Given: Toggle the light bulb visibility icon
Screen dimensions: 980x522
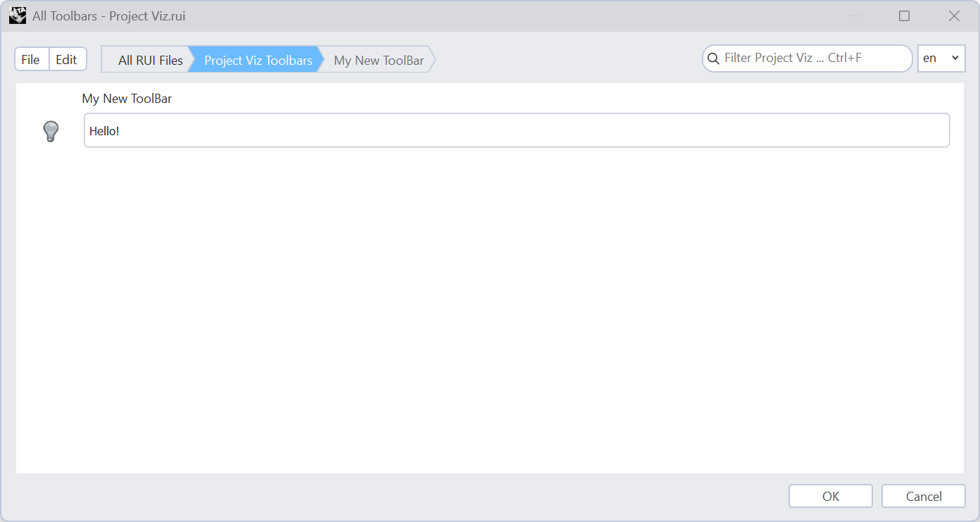Looking at the screenshot, I should click(51, 131).
